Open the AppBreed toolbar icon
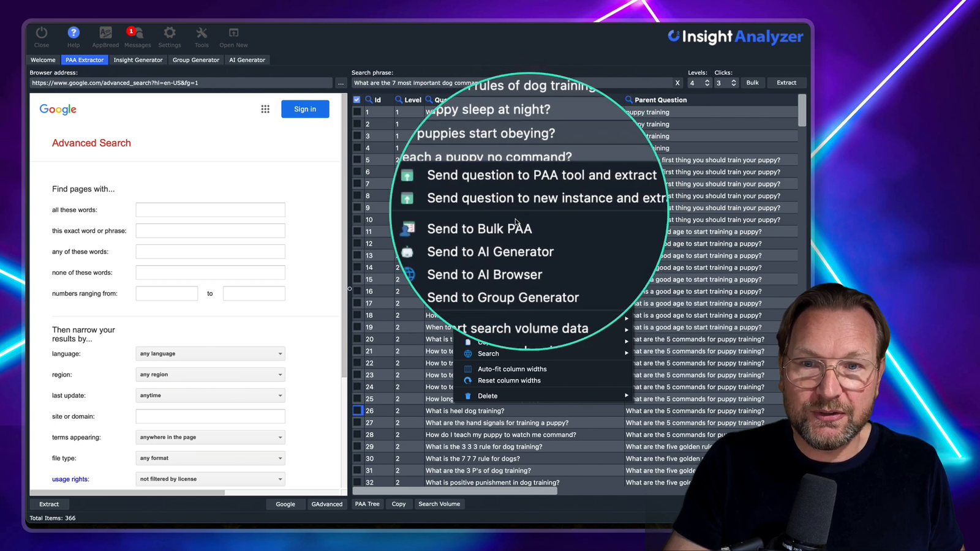Viewport: 980px width, 551px height. [105, 33]
